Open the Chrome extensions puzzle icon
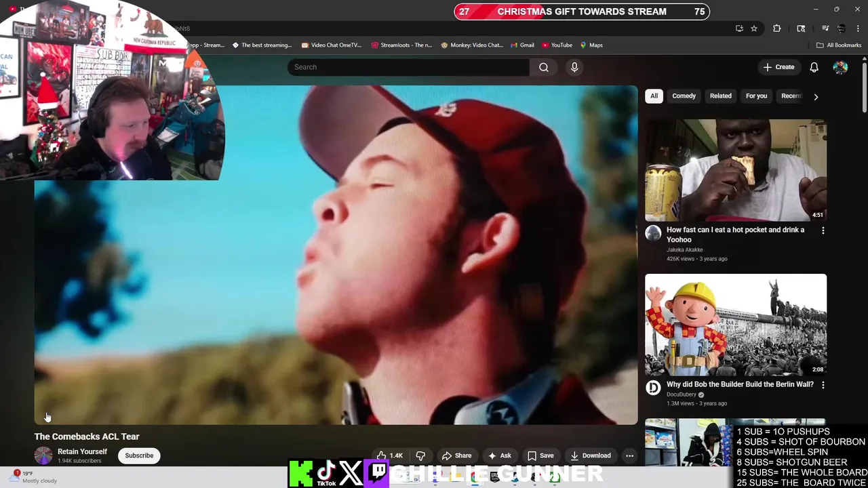Image resolution: width=868 pixels, height=488 pixels. point(777,28)
